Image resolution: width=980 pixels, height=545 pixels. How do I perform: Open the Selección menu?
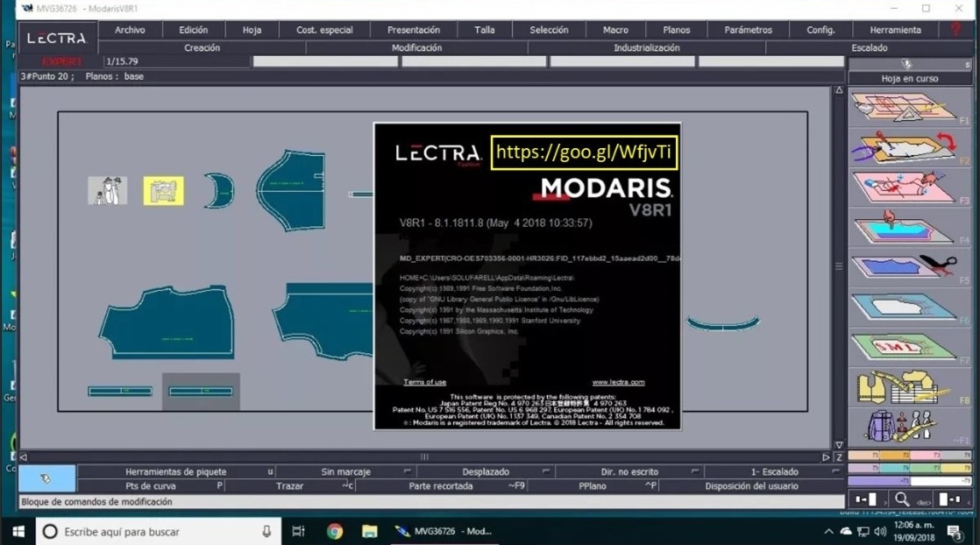[550, 30]
